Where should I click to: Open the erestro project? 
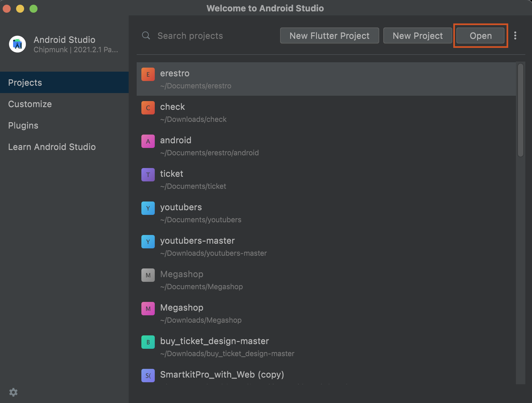(x=326, y=79)
